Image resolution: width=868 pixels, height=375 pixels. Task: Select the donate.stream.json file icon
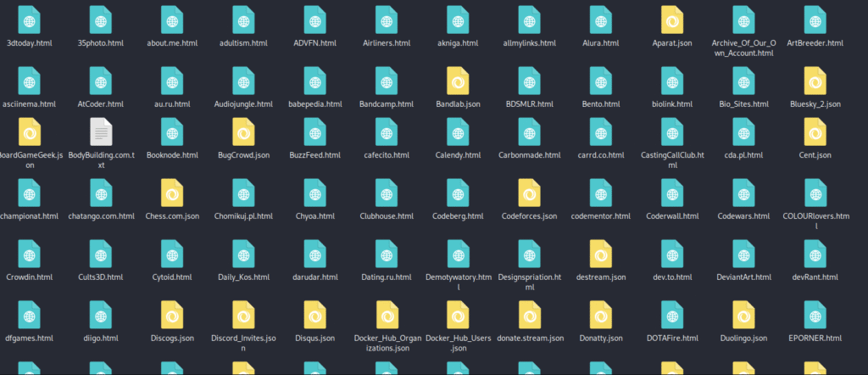529,315
